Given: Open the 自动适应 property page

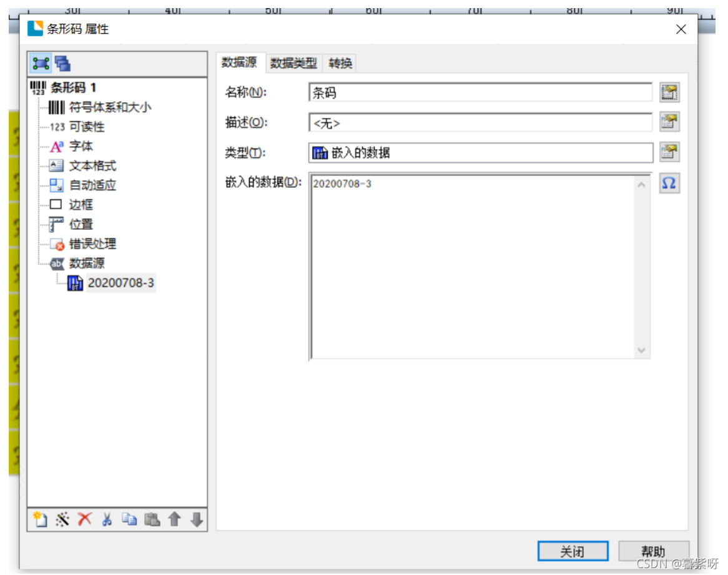Looking at the screenshot, I should point(92,185).
